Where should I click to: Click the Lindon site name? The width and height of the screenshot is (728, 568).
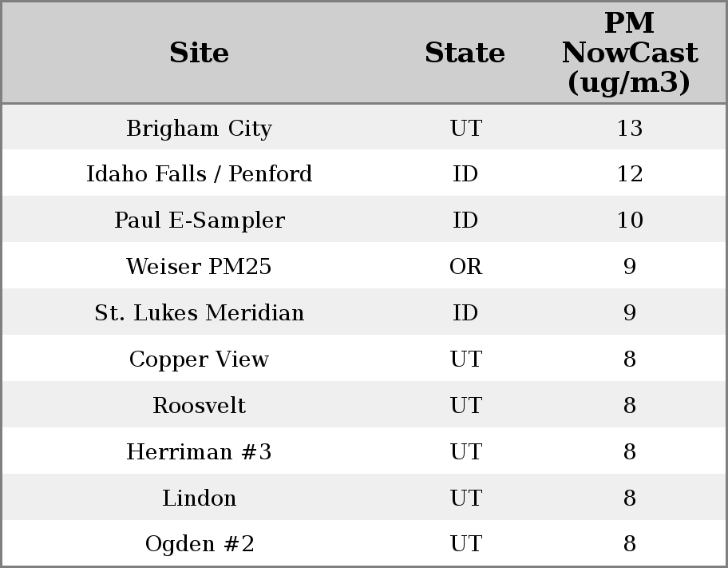pos(200,498)
